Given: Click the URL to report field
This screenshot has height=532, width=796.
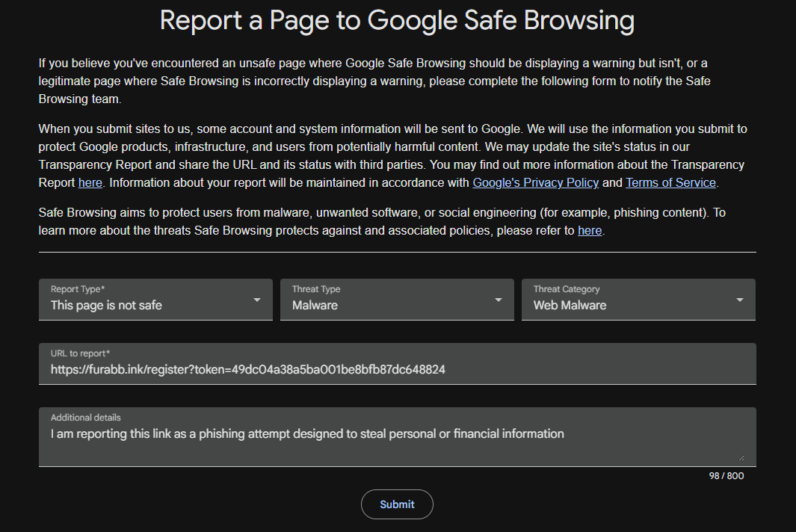Looking at the screenshot, I should point(398,364).
